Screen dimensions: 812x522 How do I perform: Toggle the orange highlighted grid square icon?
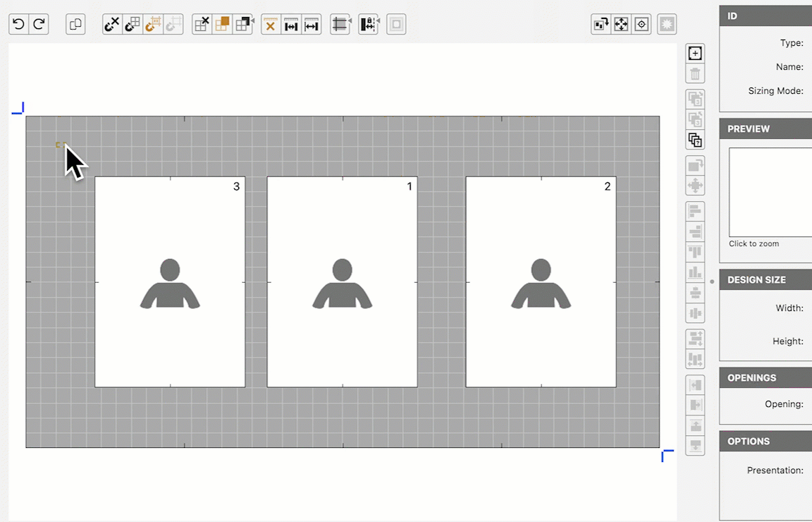tap(222, 25)
